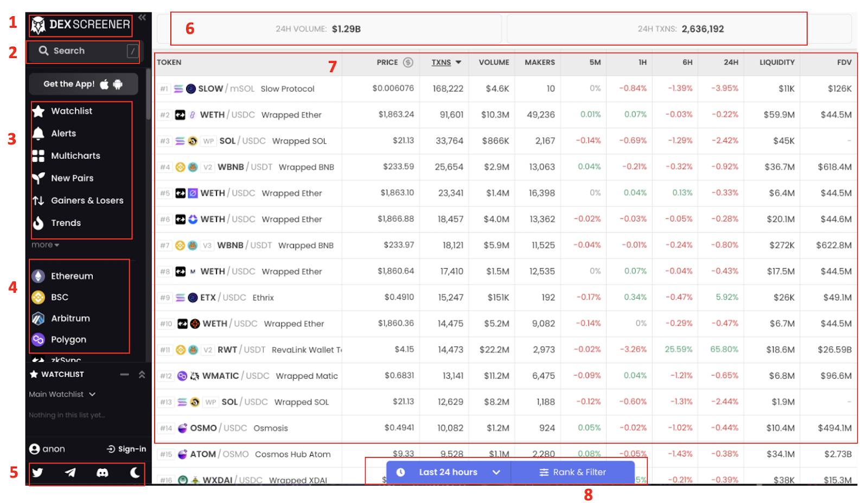The height and width of the screenshot is (503, 868).
Task: Sort by FDV column header
Action: tap(844, 62)
